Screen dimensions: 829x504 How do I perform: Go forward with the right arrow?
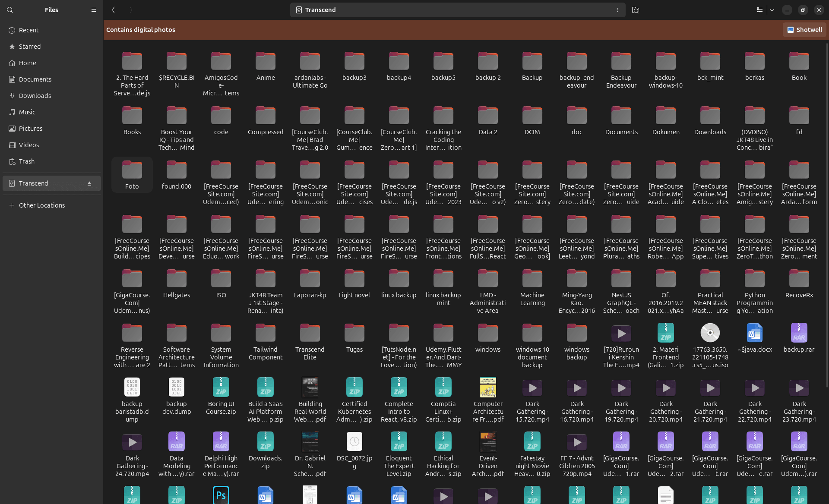click(x=131, y=10)
